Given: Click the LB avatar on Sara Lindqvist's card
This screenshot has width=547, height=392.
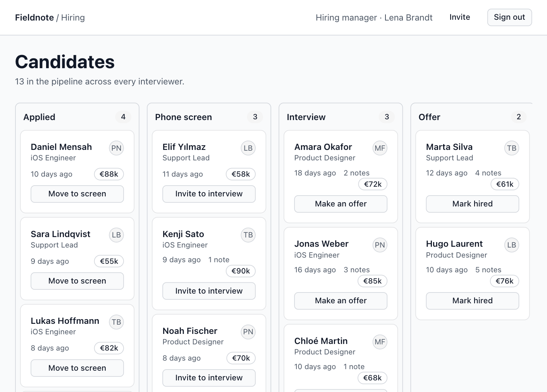Looking at the screenshot, I should click(116, 235).
